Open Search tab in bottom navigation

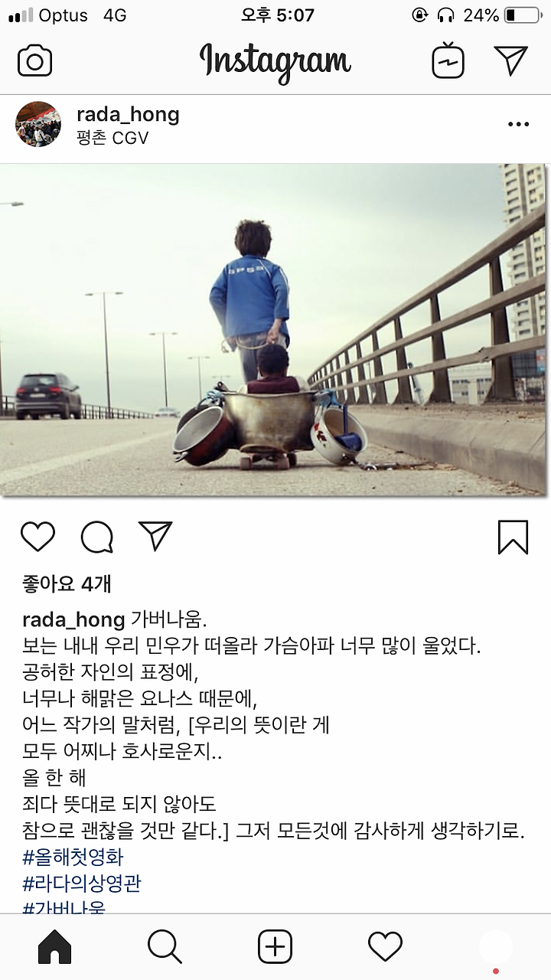[165, 947]
